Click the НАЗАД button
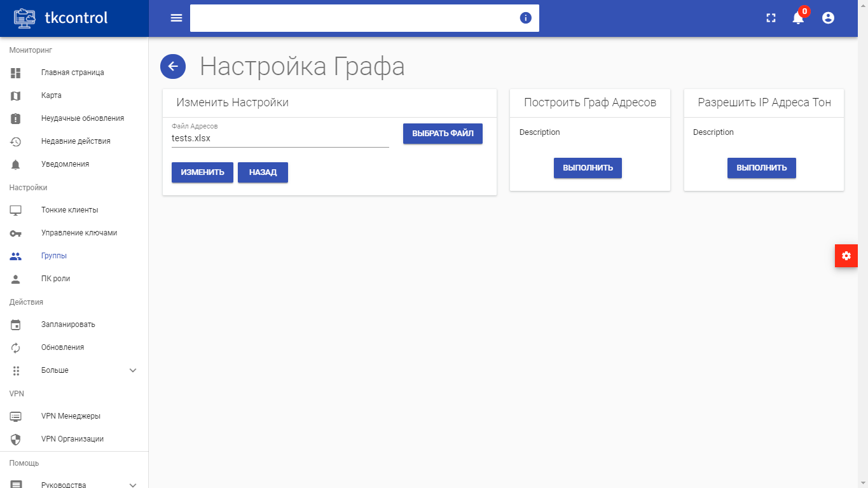The height and width of the screenshot is (488, 868). click(263, 172)
